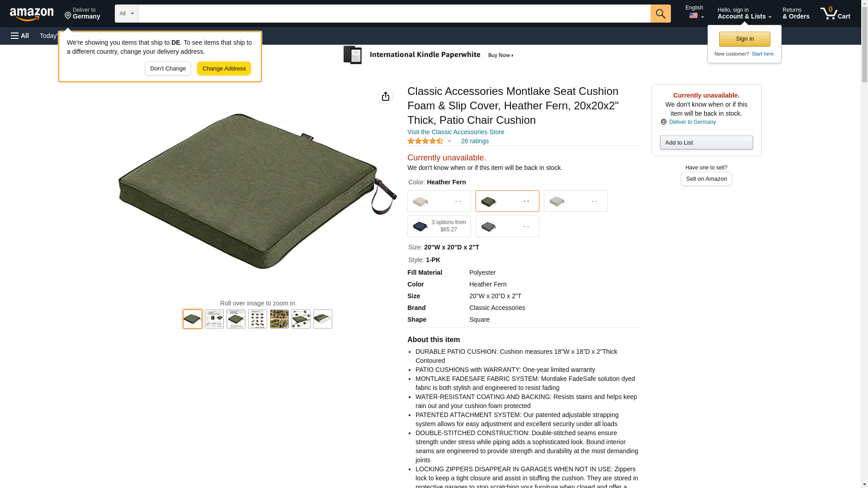Select the fifth product thumbnail with garden scene

coord(279,319)
